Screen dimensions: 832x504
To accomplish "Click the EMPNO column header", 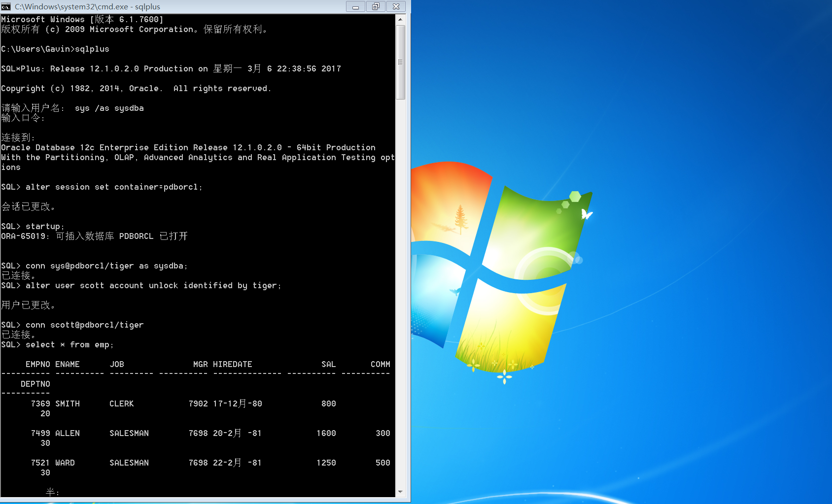I will coord(38,364).
